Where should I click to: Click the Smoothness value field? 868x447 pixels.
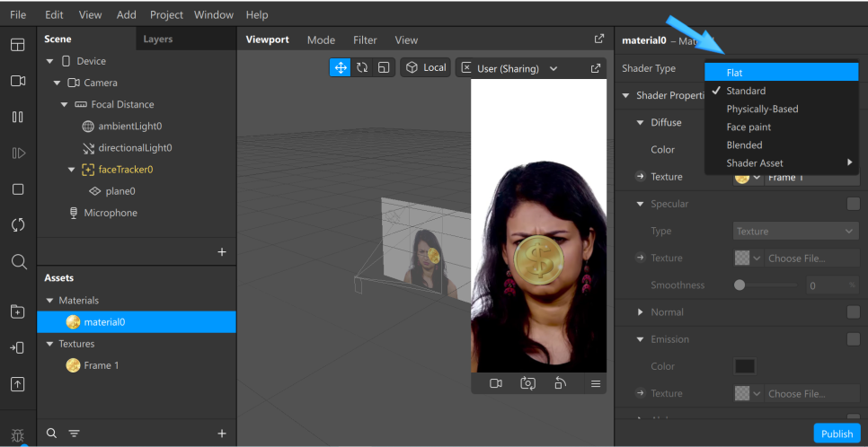coord(833,285)
